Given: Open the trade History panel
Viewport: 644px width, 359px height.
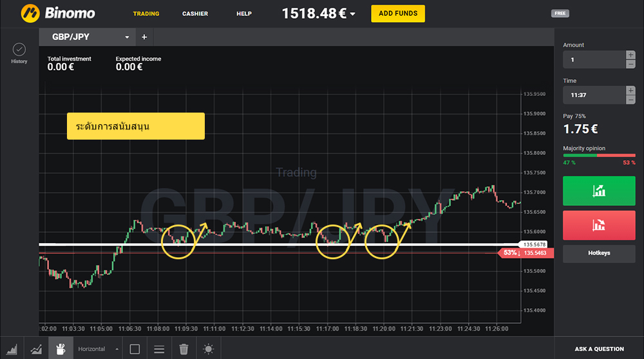Looking at the screenshot, I should pyautogui.click(x=19, y=53).
